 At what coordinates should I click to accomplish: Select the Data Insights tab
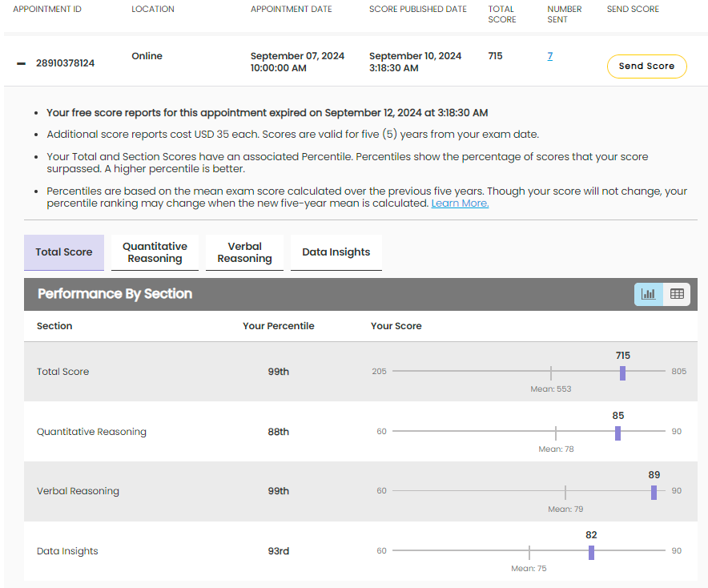(336, 252)
